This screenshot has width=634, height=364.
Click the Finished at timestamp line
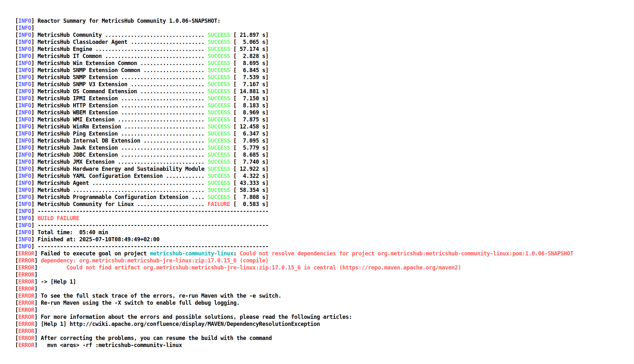click(98, 239)
